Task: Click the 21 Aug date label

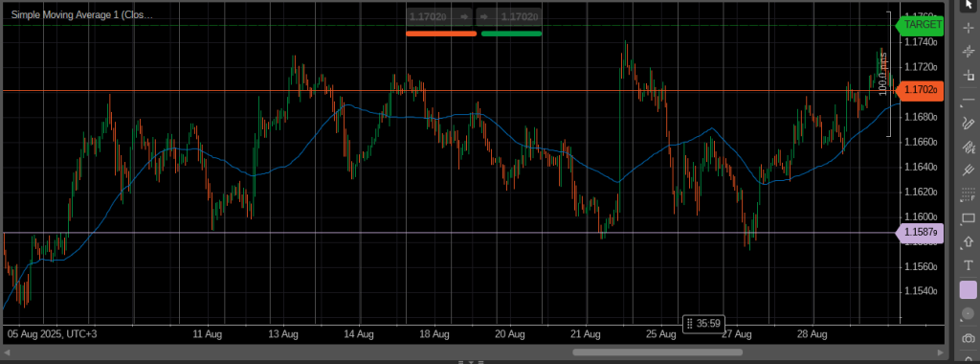Action: [x=587, y=334]
